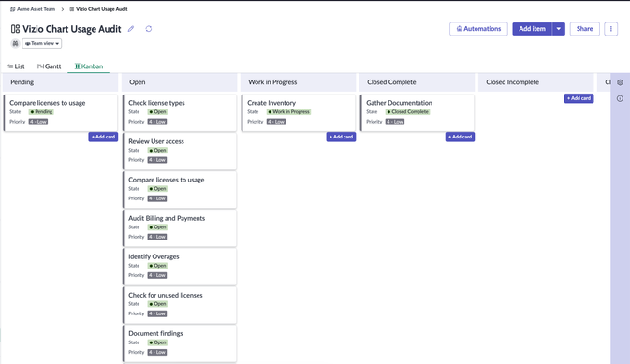Open the Review User access card

point(180,152)
